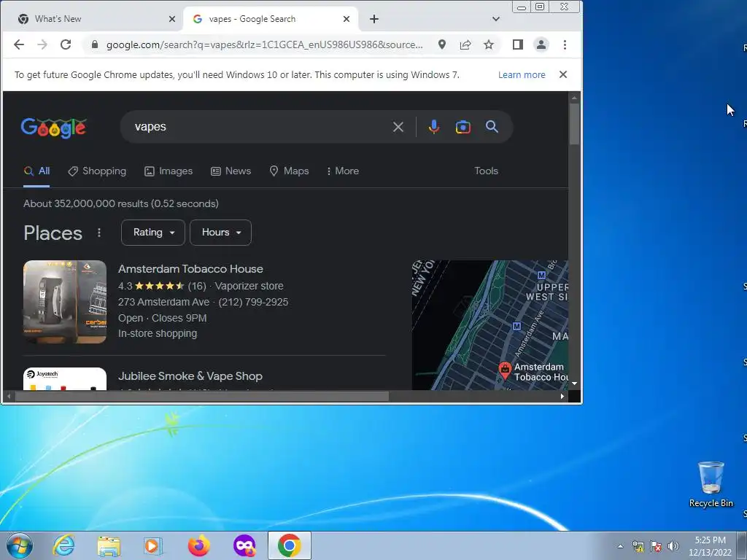
Task: Open the Amsterdam Tobacco House listing title
Action: coord(190,269)
